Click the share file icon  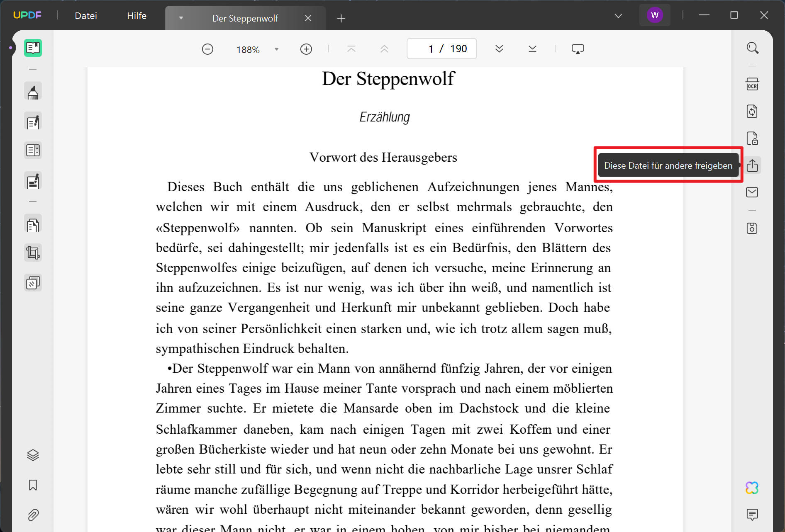(x=752, y=165)
